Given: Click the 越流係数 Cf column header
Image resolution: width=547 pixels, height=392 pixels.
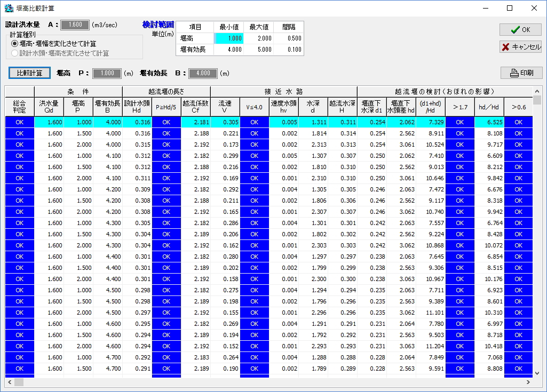Looking at the screenshot, I should [x=195, y=107].
